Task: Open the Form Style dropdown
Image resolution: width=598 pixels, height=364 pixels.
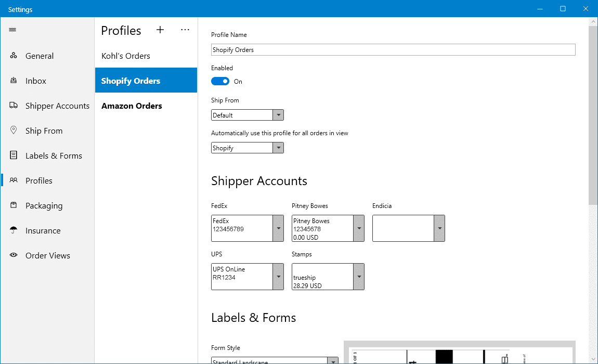Action: click(275, 360)
